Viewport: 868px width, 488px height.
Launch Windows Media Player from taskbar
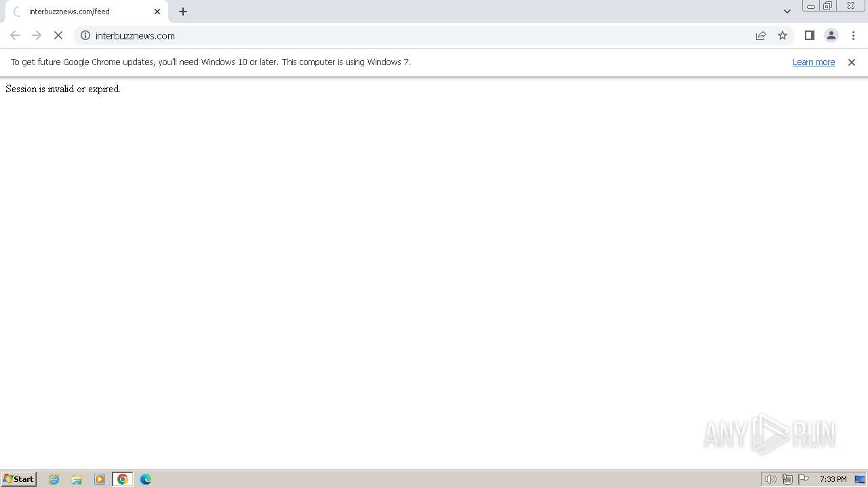click(100, 479)
